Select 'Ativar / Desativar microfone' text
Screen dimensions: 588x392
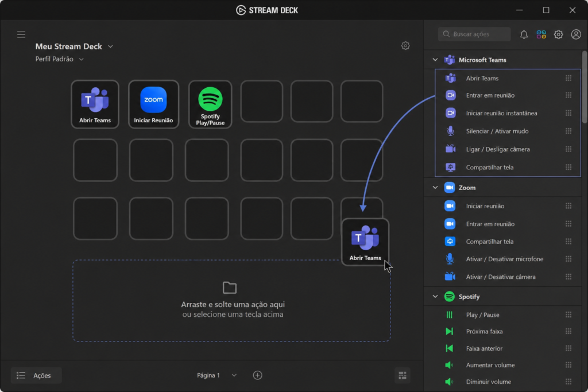(504, 259)
